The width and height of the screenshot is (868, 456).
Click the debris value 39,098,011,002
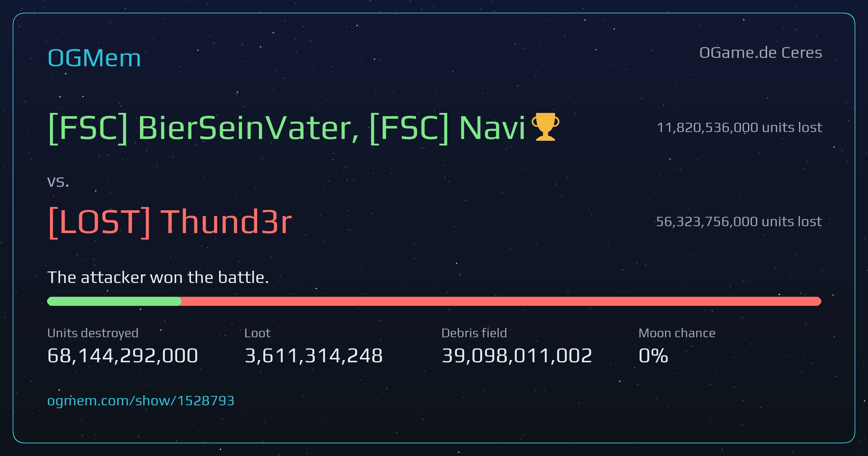(517, 355)
